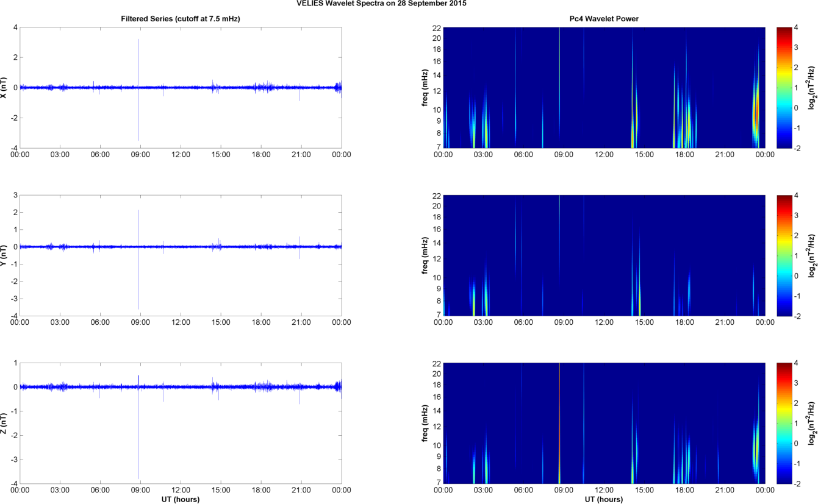Click the log2(nT²/Hz) label of middle colorbar
The width and height of the screenshot is (818, 504).
point(811,255)
